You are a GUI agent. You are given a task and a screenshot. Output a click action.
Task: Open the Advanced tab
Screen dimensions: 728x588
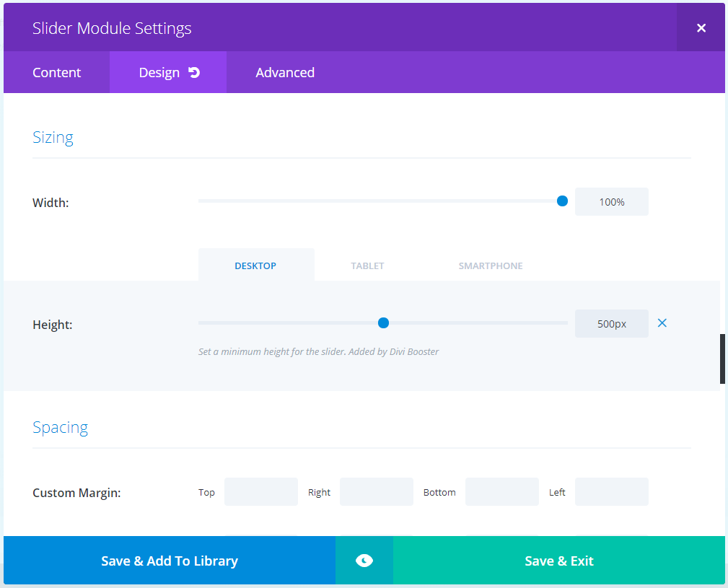click(x=285, y=72)
